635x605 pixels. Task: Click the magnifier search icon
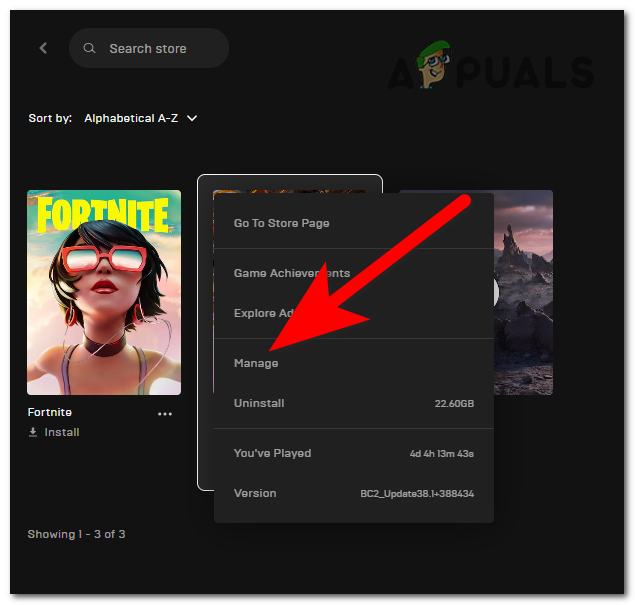click(89, 48)
